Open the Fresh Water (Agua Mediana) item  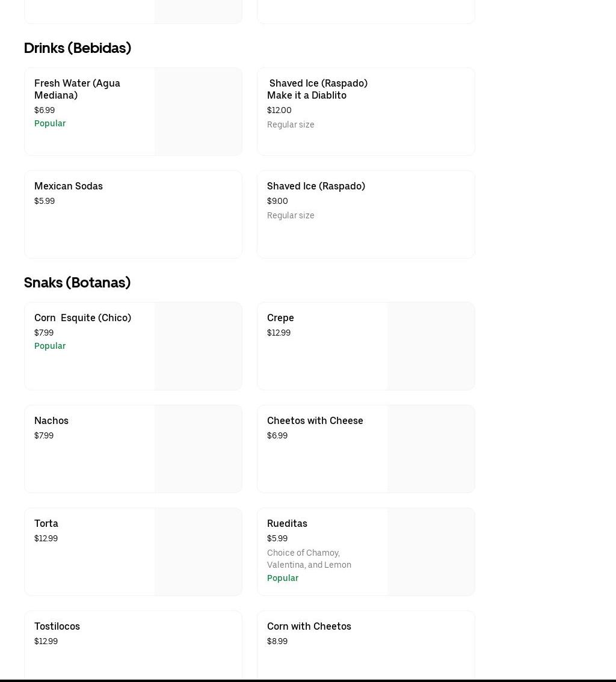point(77,89)
